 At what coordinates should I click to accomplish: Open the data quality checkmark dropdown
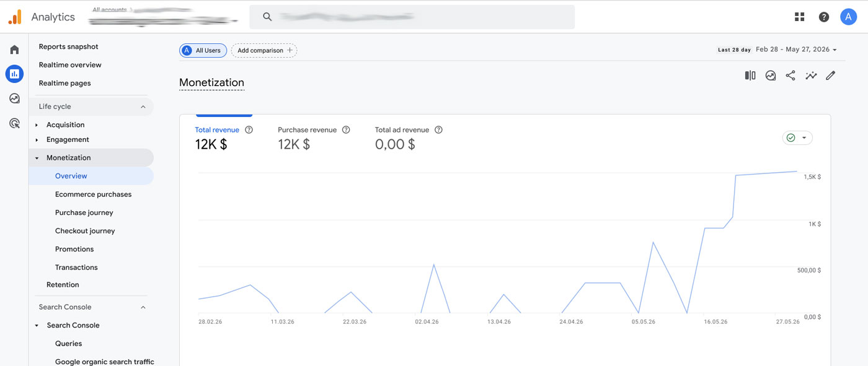(797, 137)
